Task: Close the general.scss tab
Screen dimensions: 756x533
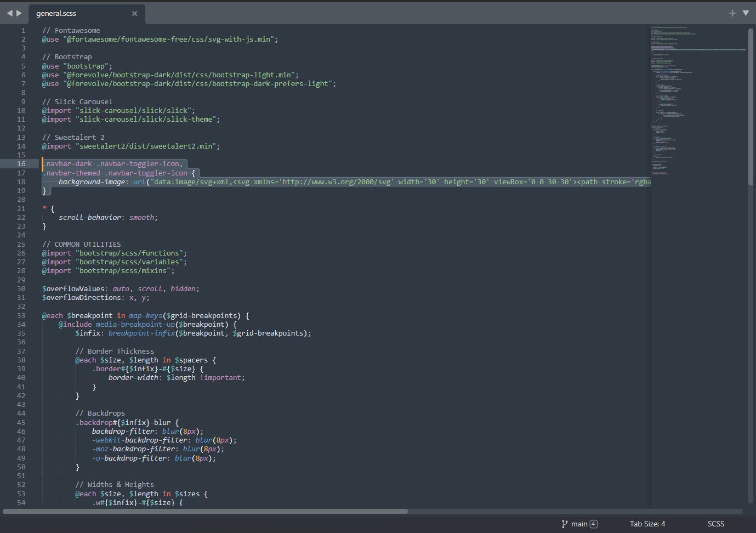Action: coord(134,13)
